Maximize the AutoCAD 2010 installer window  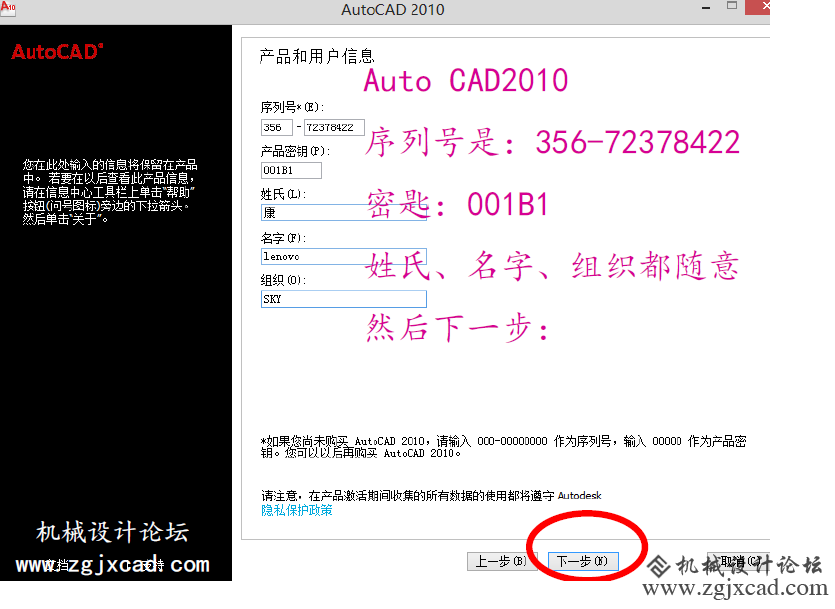click(732, 6)
